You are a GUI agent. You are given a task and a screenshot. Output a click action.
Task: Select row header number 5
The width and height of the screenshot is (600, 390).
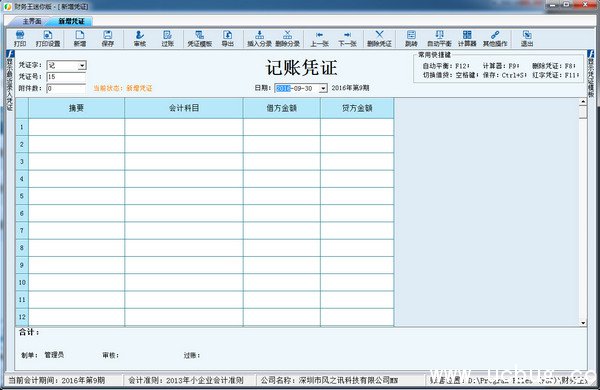[x=22, y=196]
